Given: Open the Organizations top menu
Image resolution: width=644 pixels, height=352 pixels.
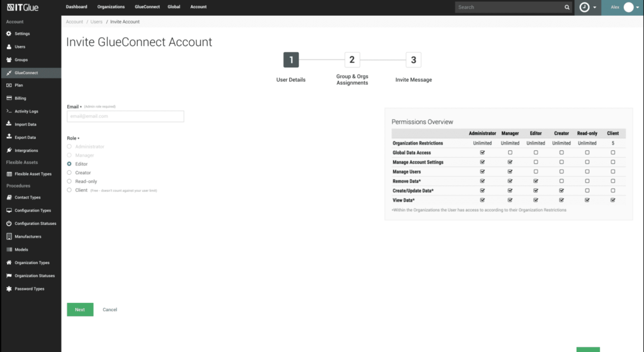Looking at the screenshot, I should 111,7.
